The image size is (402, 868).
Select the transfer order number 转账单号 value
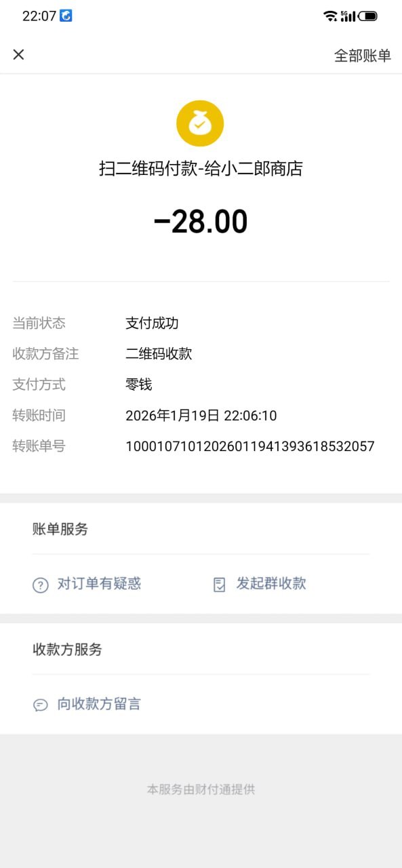point(250,446)
